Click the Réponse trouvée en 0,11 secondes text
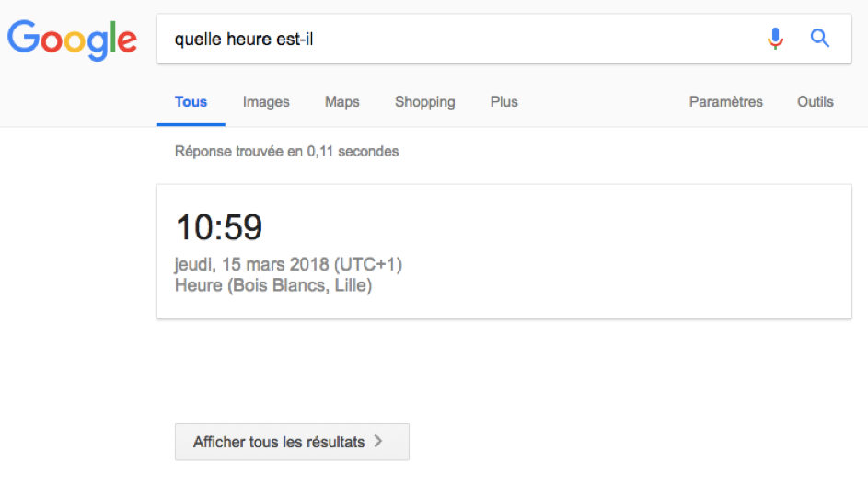Screen dimensions: 868x485 287,151
